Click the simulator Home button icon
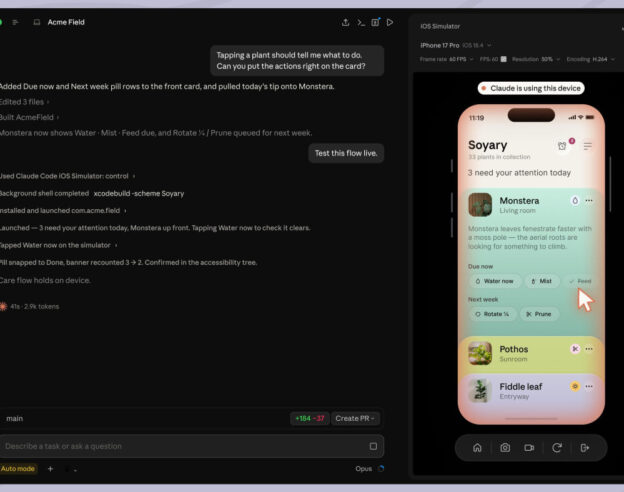Viewport: 624px width, 492px height. tap(477, 448)
